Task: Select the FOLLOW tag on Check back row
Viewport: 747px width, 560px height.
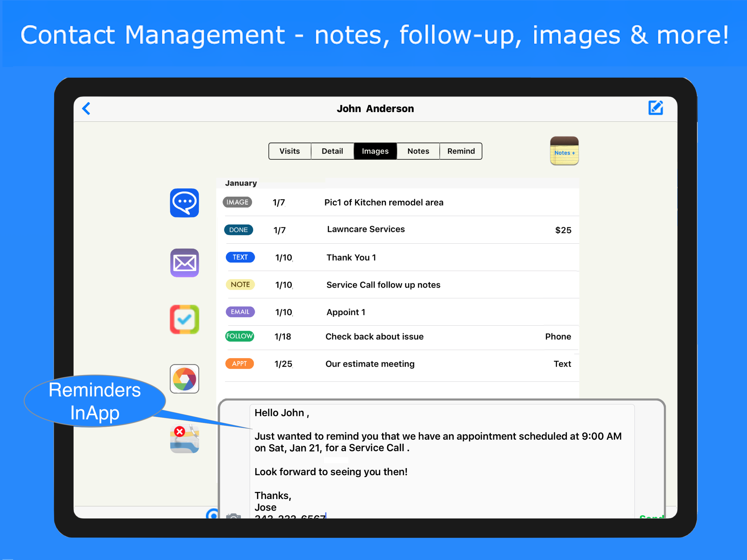Action: click(240, 336)
